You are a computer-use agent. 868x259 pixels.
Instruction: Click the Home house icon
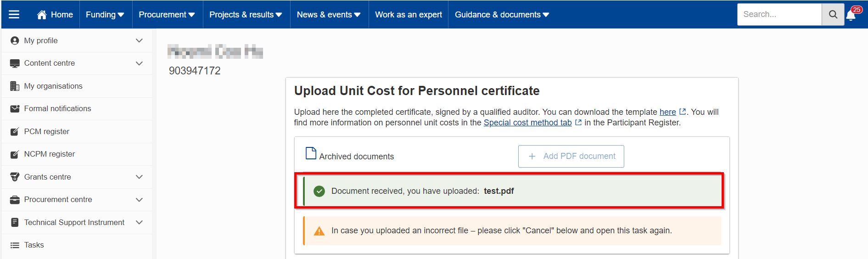click(42, 15)
